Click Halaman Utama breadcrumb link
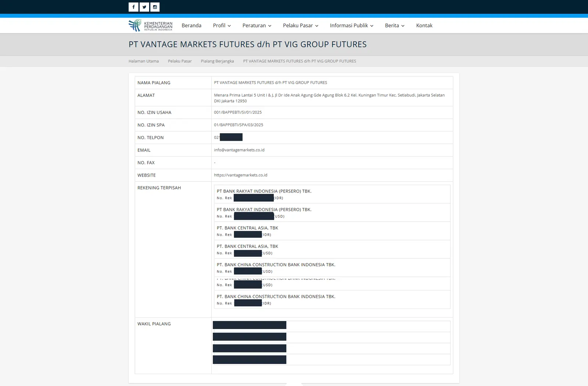Image resolution: width=588 pixels, height=386 pixels. (x=144, y=61)
